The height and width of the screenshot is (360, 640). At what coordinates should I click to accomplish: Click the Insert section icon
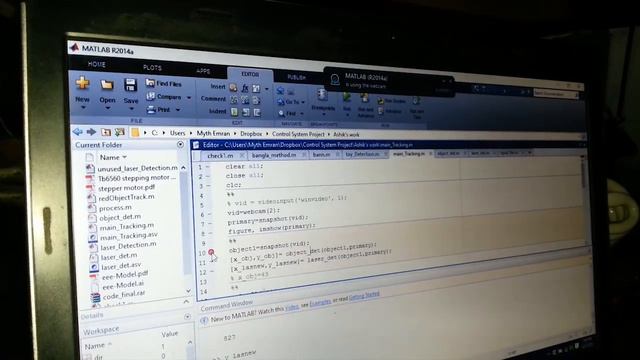pyautogui.click(x=233, y=87)
